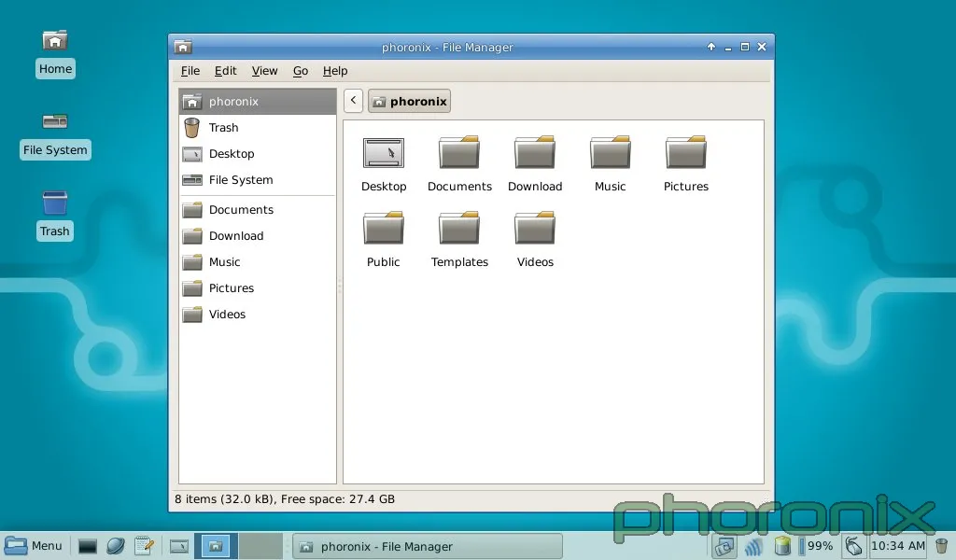Click the status bar free space text
This screenshot has width=956, height=560.
click(x=338, y=499)
